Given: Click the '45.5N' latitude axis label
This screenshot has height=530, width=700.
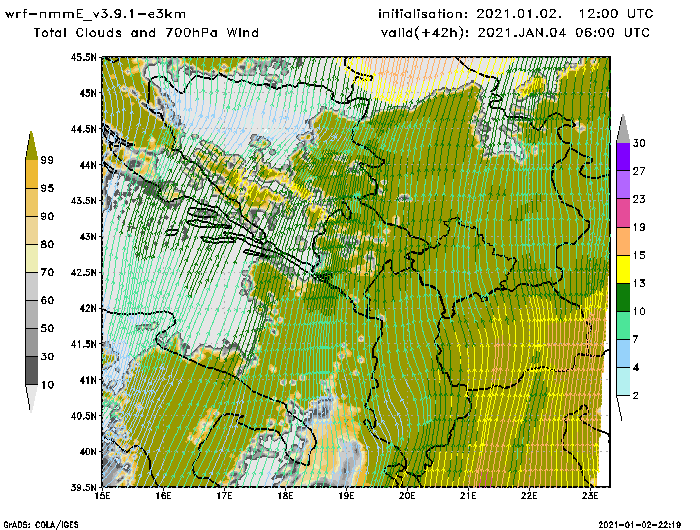Looking at the screenshot, I should (x=83, y=57).
